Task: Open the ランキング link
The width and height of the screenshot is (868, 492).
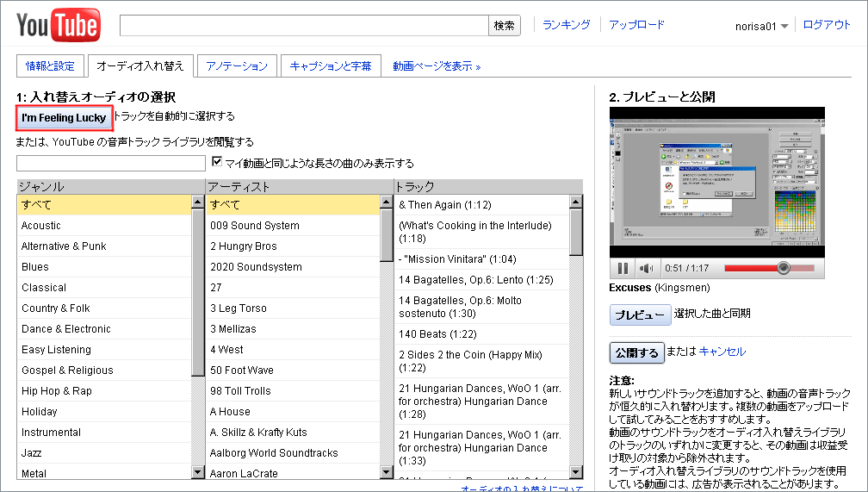Action: point(566,24)
